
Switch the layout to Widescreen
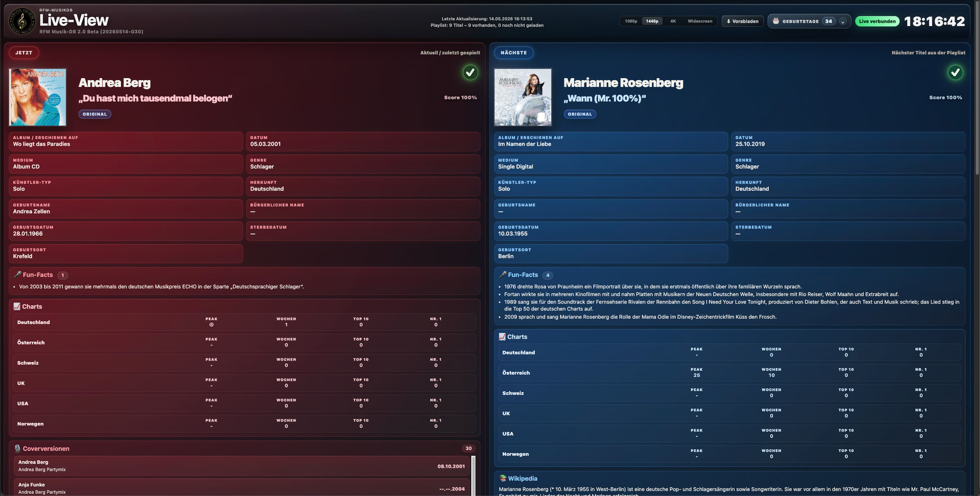click(x=700, y=21)
